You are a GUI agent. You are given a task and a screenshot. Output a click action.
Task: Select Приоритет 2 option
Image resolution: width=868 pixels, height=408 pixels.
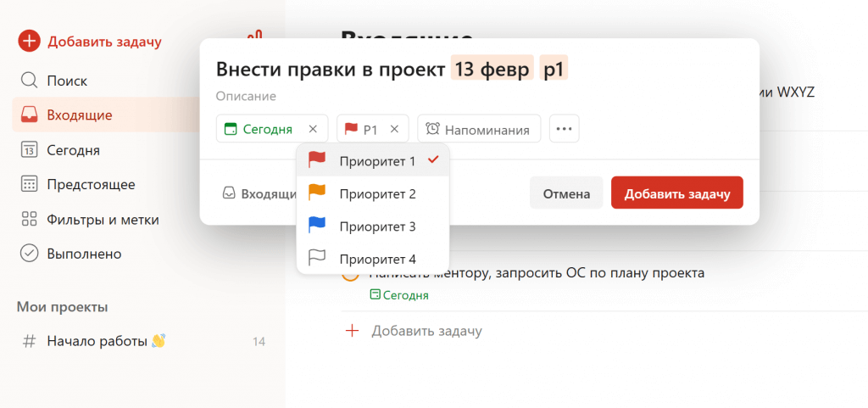pos(373,193)
